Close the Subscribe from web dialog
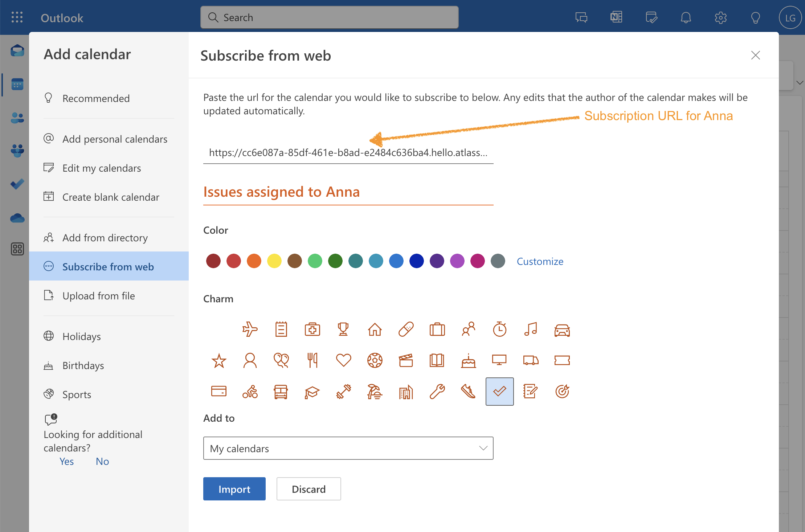The height and width of the screenshot is (532, 805). (755, 55)
